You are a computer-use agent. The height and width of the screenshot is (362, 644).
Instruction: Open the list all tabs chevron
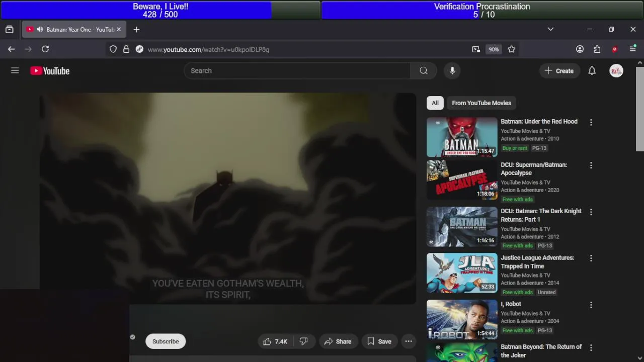tap(550, 30)
